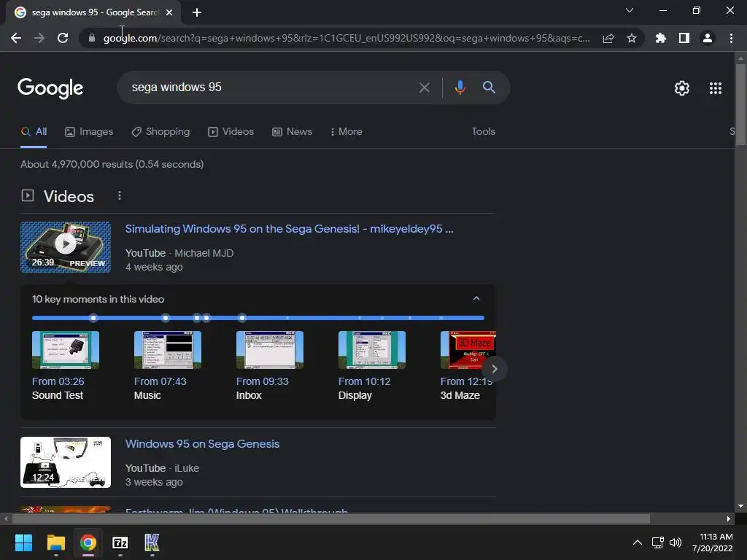The width and height of the screenshot is (747, 560).
Task: Open the Chrome extensions menu
Action: (660, 38)
